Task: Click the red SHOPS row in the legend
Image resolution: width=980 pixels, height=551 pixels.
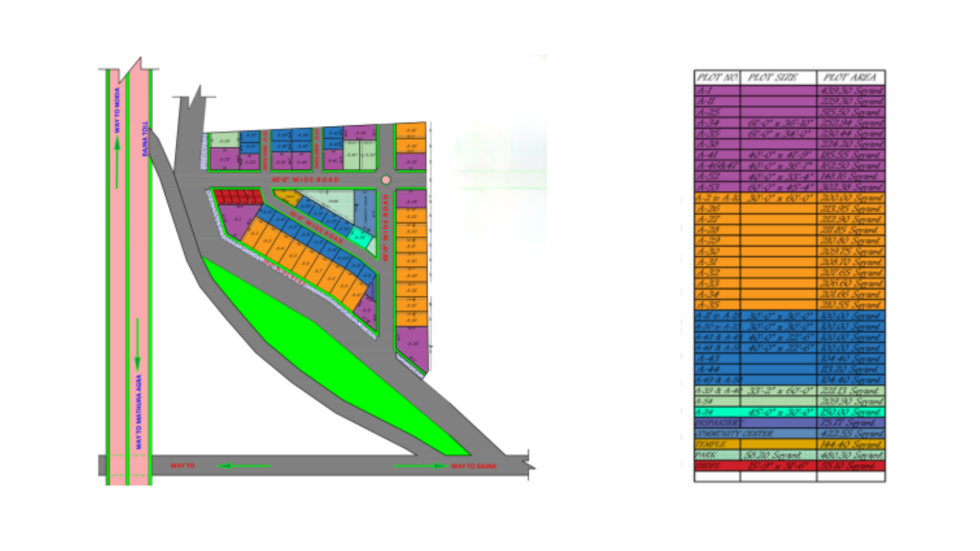Action: (x=789, y=466)
